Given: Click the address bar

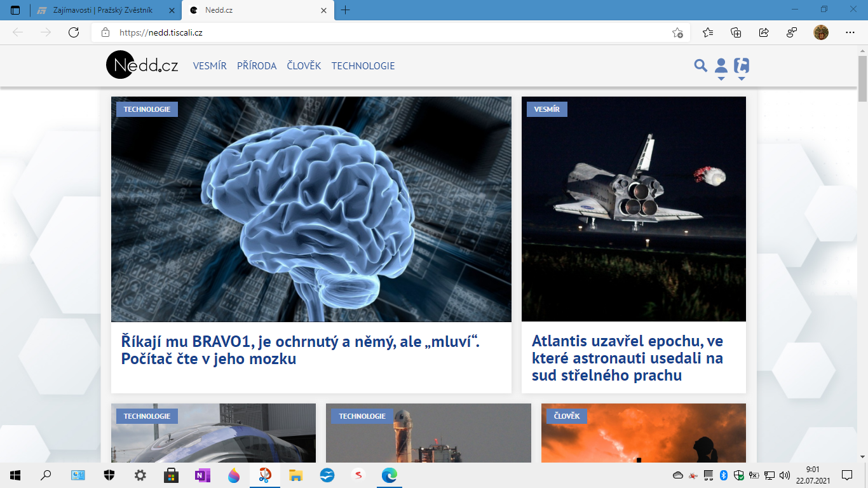Looking at the screenshot, I should (254, 32).
